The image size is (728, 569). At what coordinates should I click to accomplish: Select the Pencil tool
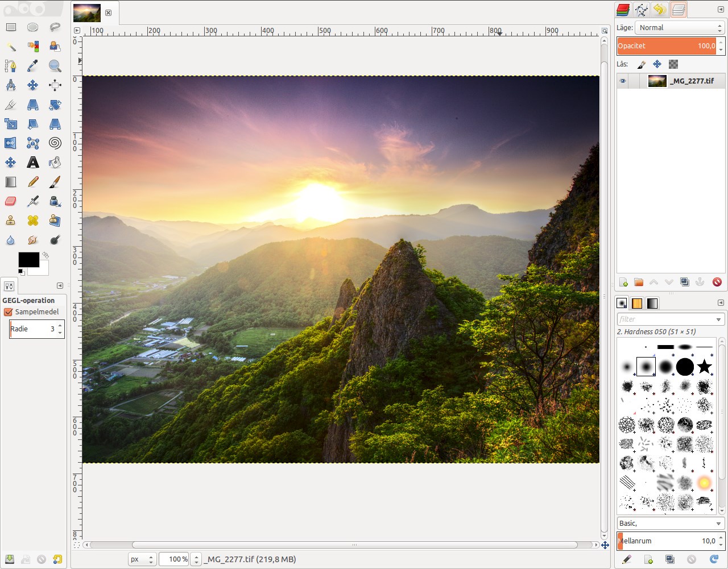pyautogui.click(x=33, y=182)
